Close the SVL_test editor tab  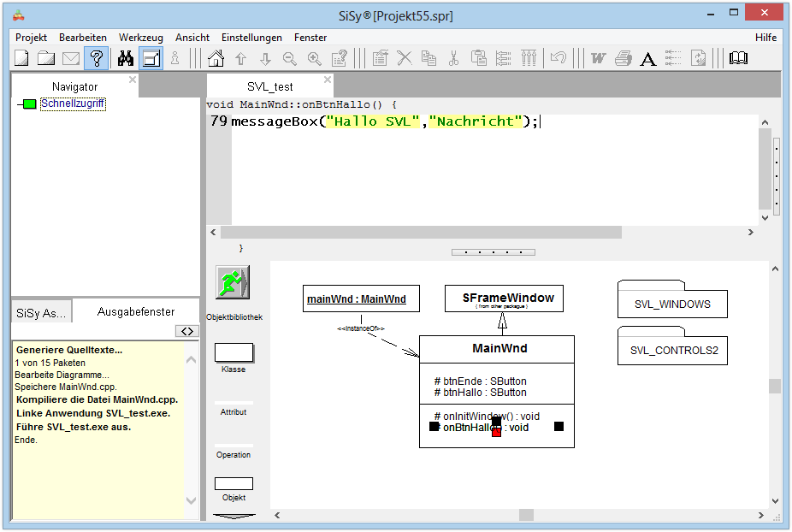pyautogui.click(x=327, y=80)
